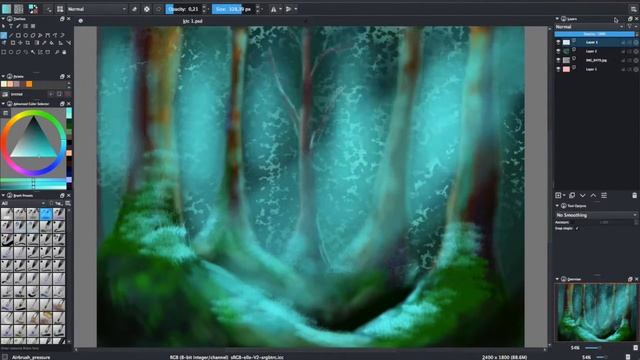This screenshot has height=360, width=640.
Task: Toggle lock on the bottom layer
Action: point(623,69)
